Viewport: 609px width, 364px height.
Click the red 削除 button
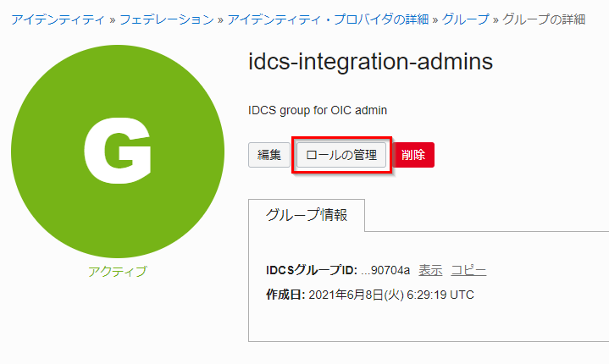413,156
